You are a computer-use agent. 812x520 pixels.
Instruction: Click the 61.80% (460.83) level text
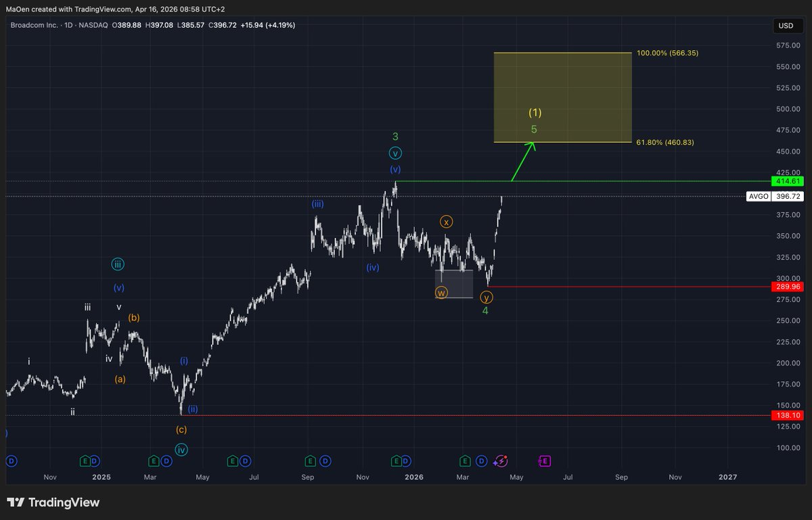pos(665,143)
